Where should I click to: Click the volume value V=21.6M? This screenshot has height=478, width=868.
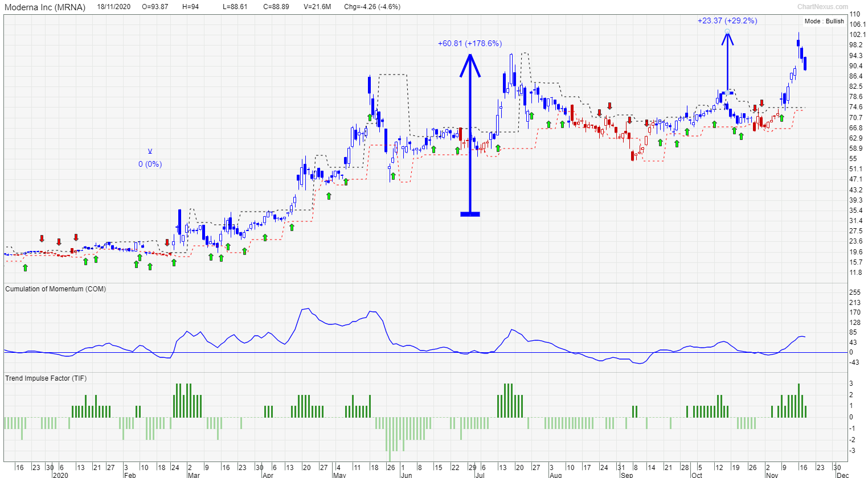click(x=317, y=7)
